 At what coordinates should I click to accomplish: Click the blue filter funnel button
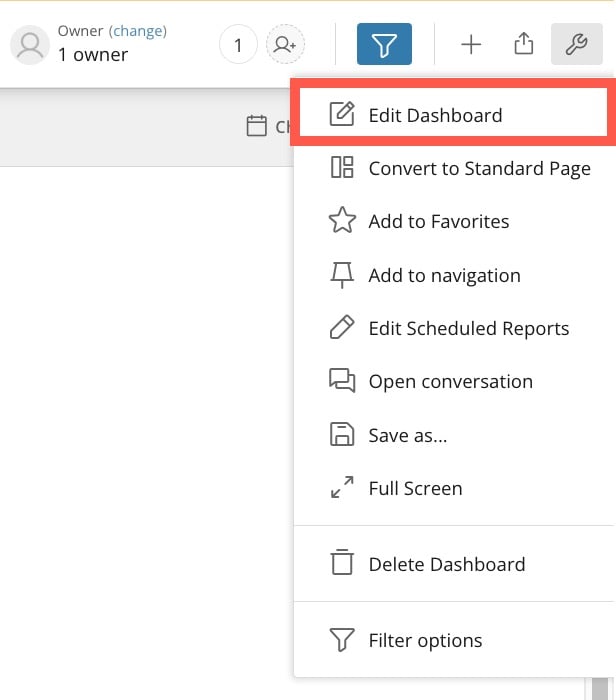(384, 44)
